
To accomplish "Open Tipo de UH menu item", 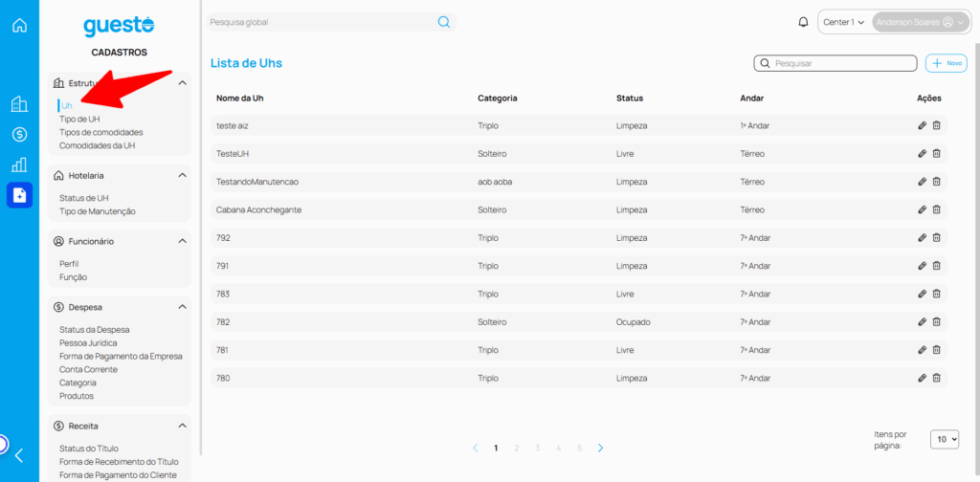I will pyautogui.click(x=79, y=119).
